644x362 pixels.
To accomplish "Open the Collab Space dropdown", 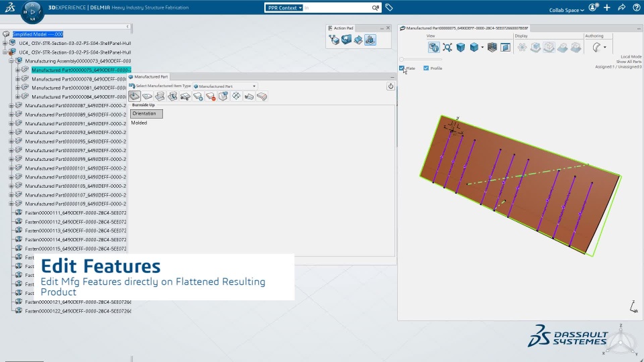I will click(566, 10).
